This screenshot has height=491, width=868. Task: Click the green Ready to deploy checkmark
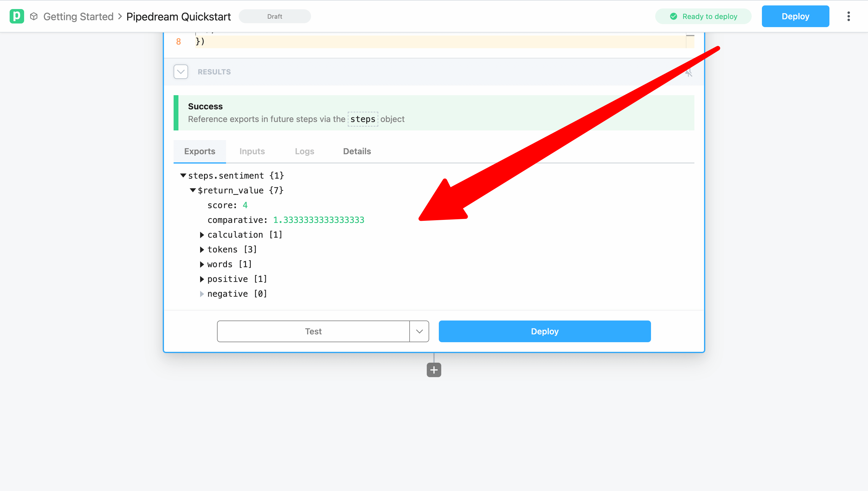tap(673, 16)
